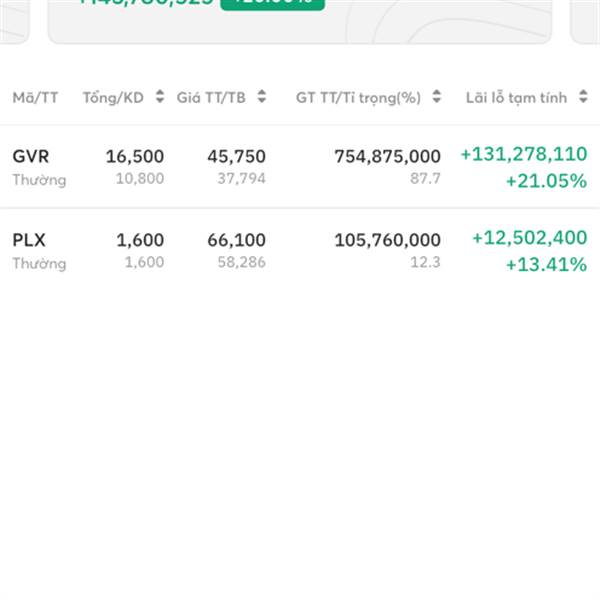600x600 pixels.
Task: Tap PLX market value 105,760,000
Action: (386, 240)
